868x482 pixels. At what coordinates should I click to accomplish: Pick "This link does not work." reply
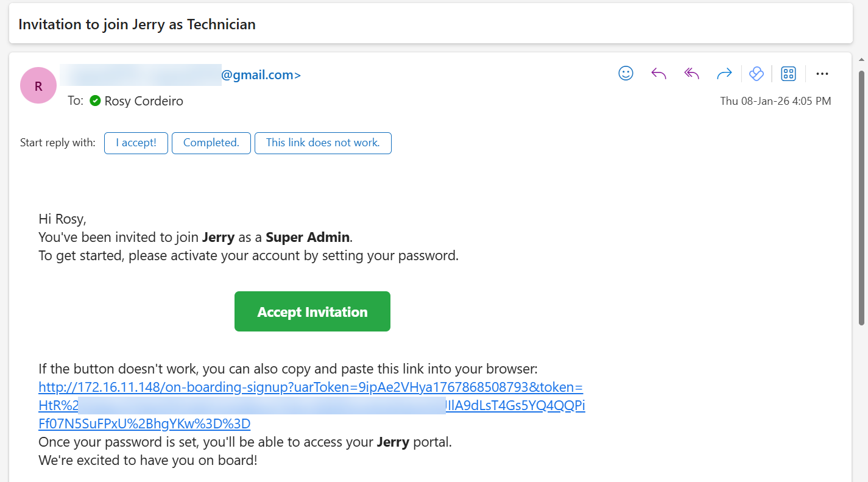(x=323, y=143)
